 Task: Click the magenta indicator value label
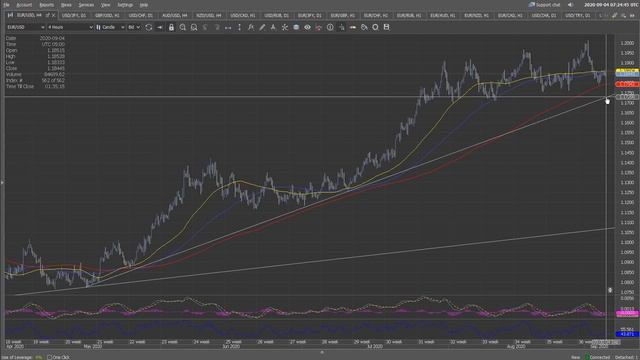[x=627, y=313]
